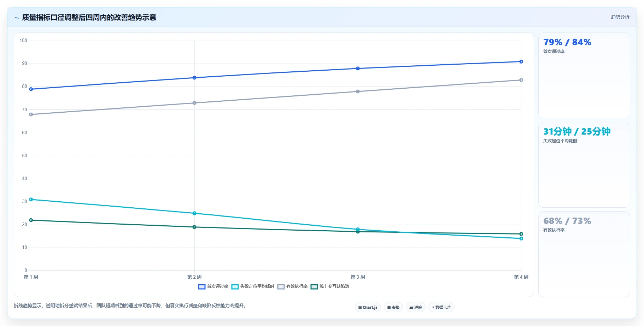Select the 失败定位平均耗时 data point at 第 4 周
The height and width of the screenshot is (326, 644).
coord(521,238)
